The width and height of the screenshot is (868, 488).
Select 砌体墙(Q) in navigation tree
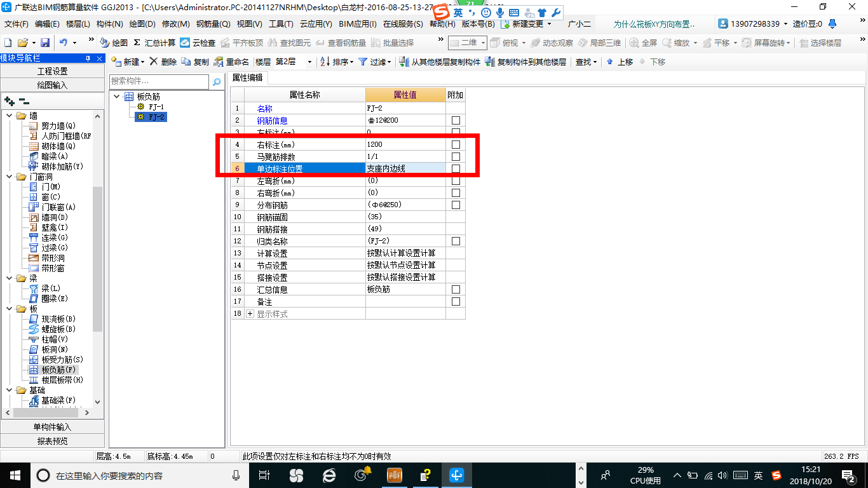[58, 146]
